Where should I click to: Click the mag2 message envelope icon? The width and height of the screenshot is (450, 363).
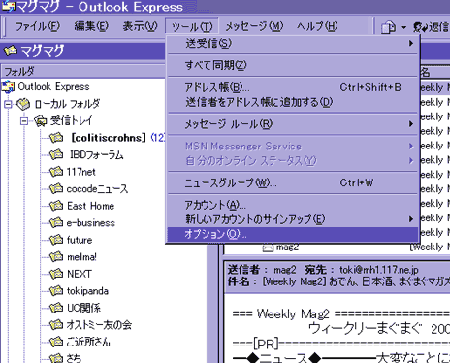coord(268,247)
